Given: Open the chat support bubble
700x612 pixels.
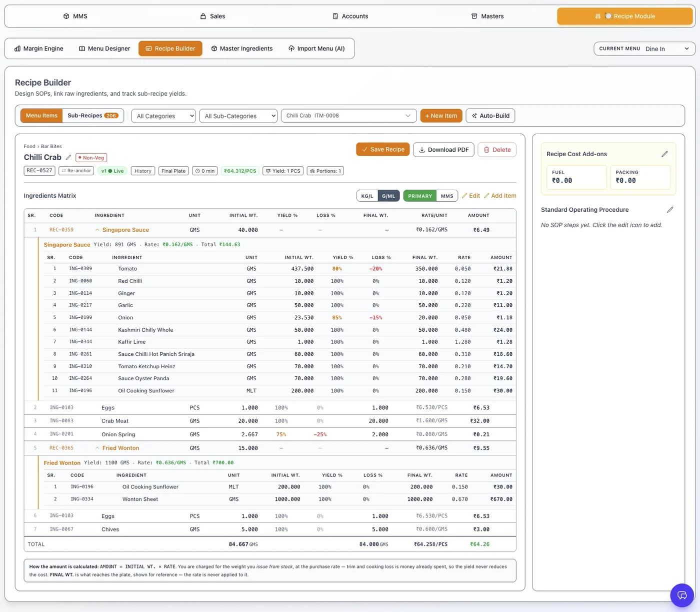Looking at the screenshot, I should tap(682, 595).
